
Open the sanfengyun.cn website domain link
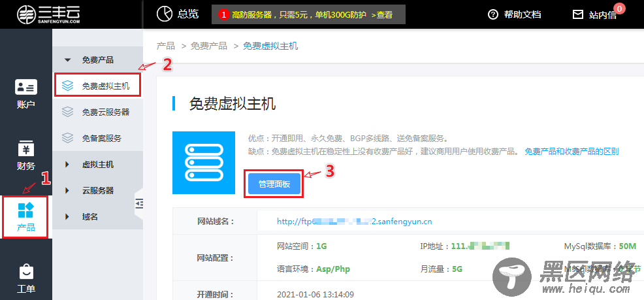[x=355, y=222]
